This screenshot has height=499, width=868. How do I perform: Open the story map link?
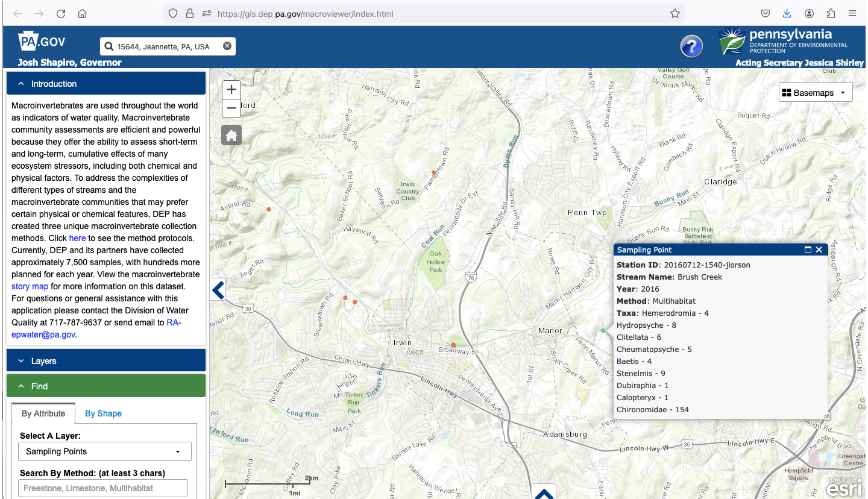[30, 286]
